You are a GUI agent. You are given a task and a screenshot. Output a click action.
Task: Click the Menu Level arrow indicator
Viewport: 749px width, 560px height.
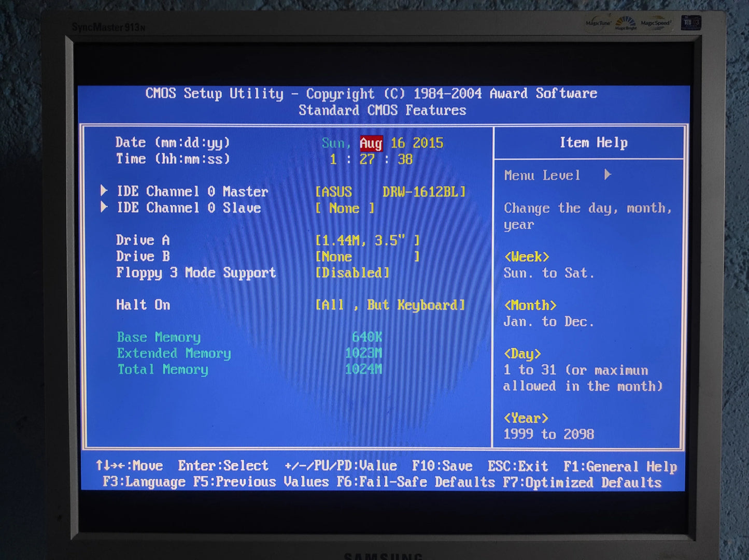point(608,175)
